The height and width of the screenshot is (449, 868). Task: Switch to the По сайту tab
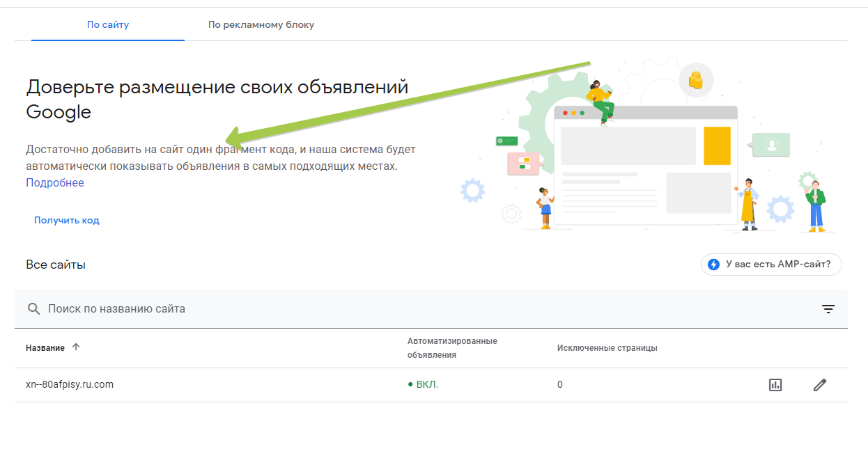click(x=108, y=24)
